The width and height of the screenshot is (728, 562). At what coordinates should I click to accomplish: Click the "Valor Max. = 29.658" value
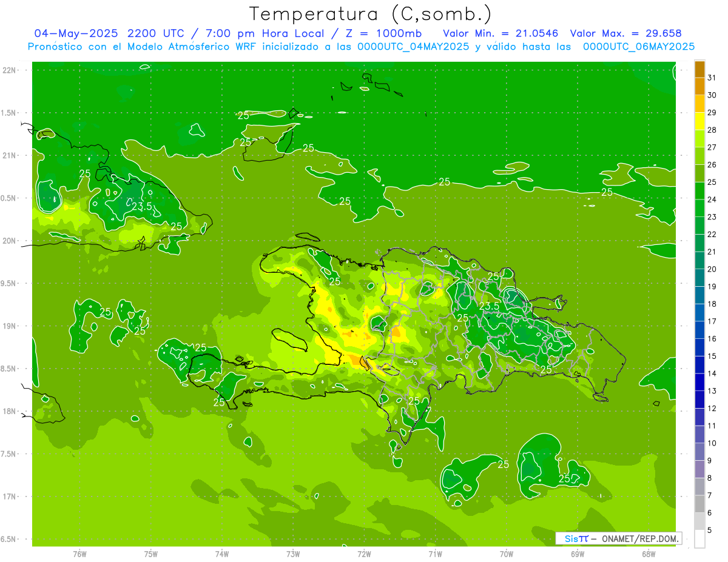[x=626, y=33]
